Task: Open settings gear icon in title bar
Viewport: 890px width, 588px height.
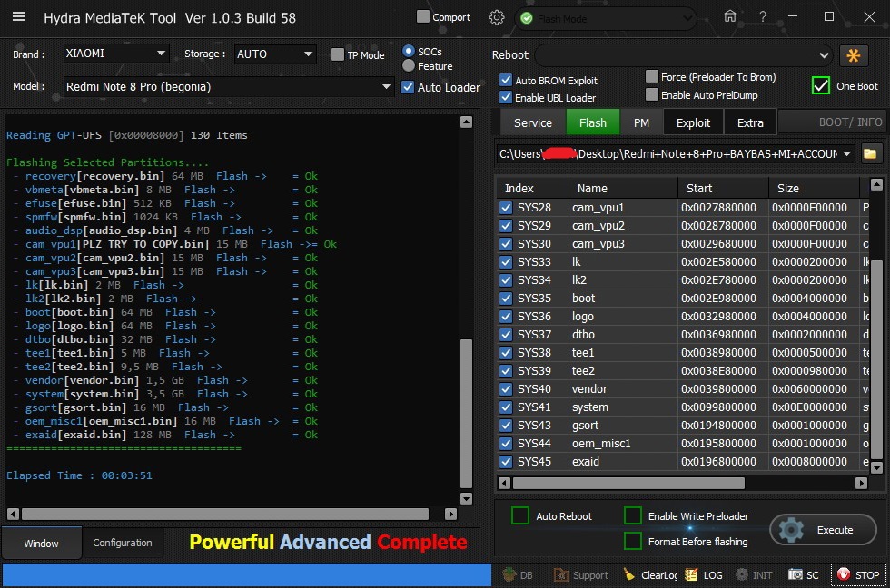Action: (x=496, y=17)
